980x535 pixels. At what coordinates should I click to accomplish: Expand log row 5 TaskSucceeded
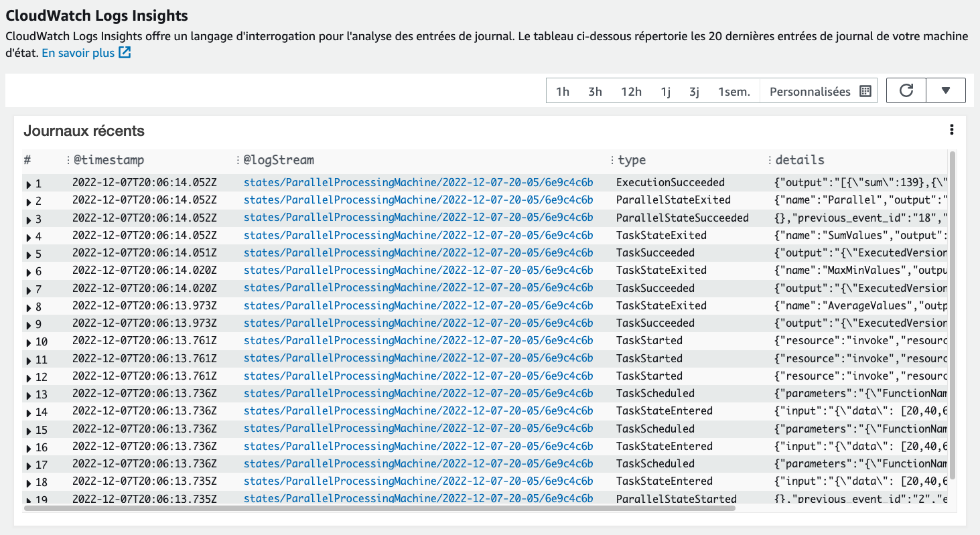(29, 254)
